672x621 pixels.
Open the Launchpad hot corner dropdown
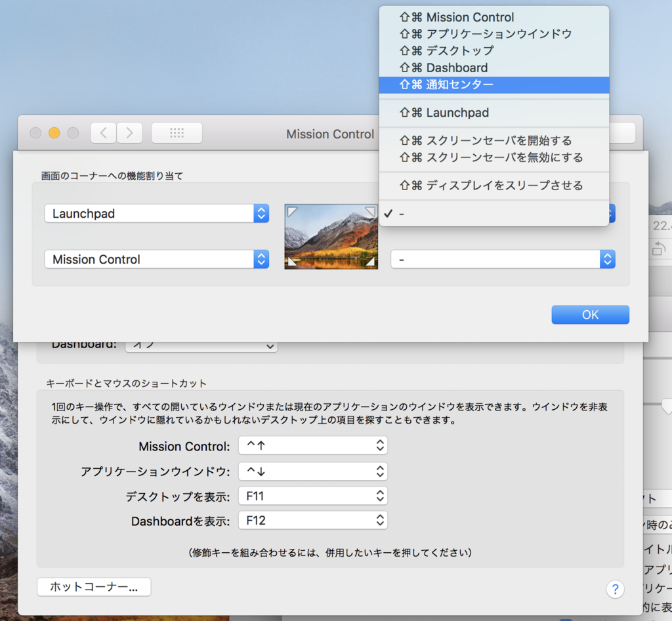point(156,213)
